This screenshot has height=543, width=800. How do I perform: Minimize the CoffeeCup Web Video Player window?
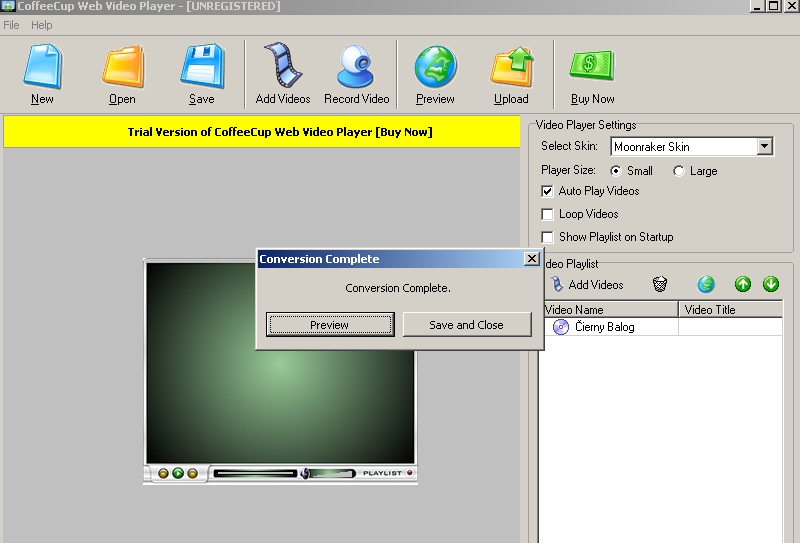pyautogui.click(x=757, y=6)
